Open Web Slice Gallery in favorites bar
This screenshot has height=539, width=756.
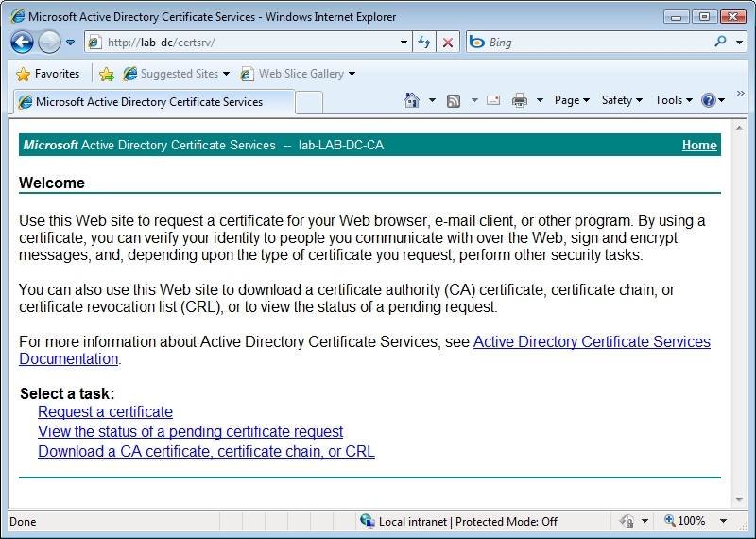click(298, 74)
